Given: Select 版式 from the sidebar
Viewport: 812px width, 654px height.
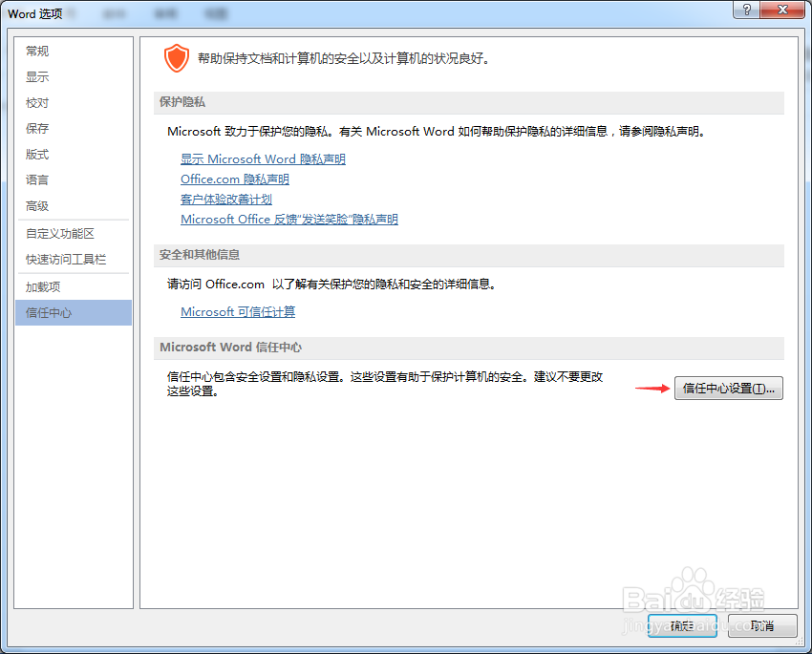Looking at the screenshot, I should point(36,154).
